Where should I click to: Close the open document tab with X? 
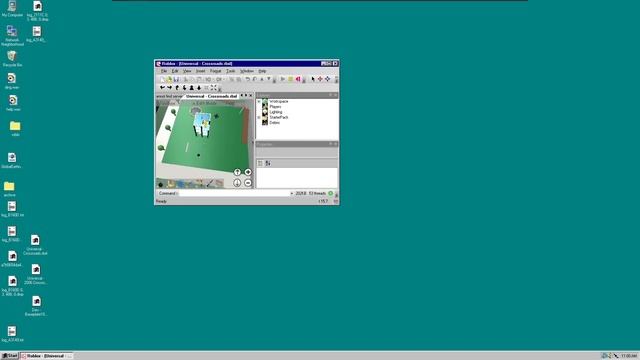(251, 96)
